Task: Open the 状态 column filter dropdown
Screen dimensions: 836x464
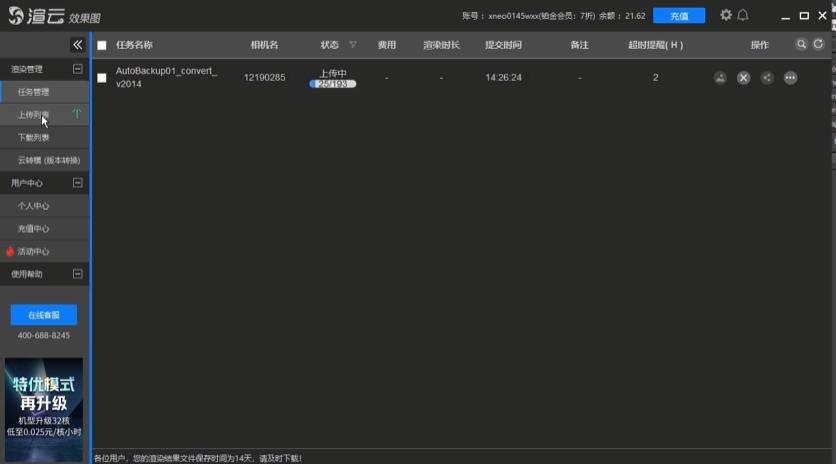Action: (352, 45)
